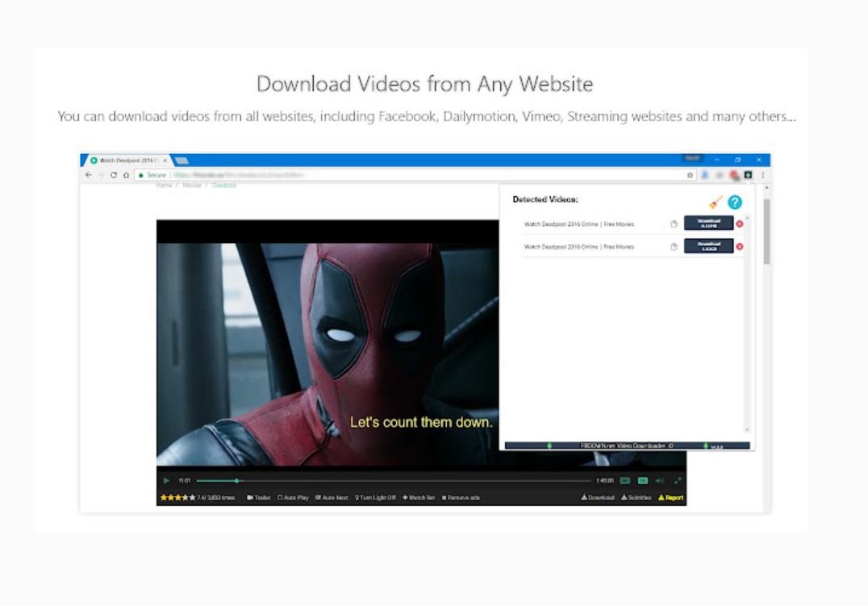This screenshot has width=868, height=606.
Task: Click the Remove ads link
Action: 461,497
